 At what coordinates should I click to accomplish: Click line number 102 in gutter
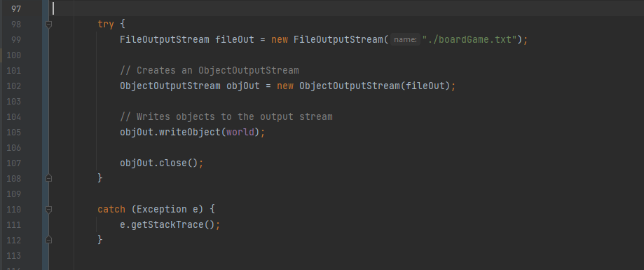(14, 86)
